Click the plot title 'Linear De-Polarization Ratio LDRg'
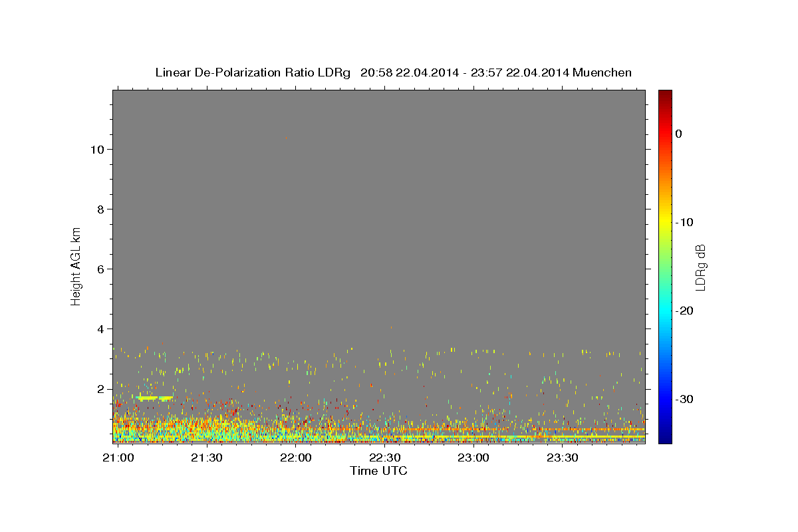This screenshot has height=532, width=798. pos(253,72)
